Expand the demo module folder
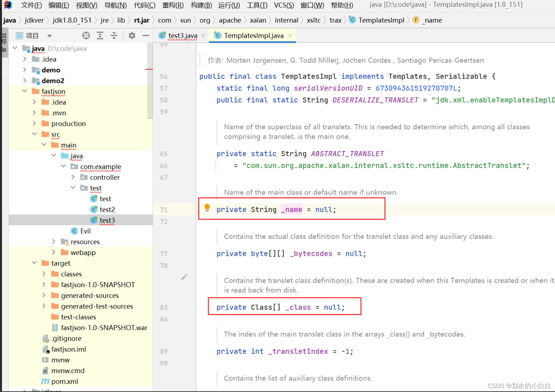The image size is (555, 392). 25,70
